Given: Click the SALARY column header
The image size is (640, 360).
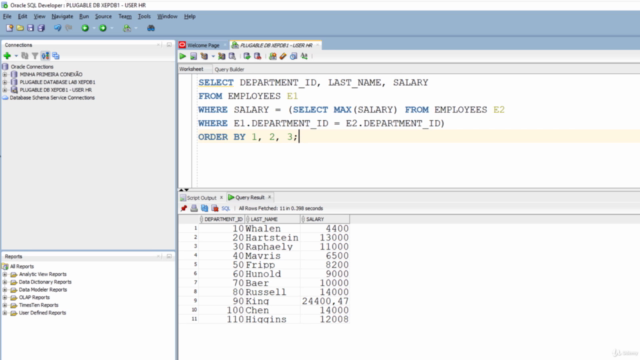Looking at the screenshot, I should click(x=325, y=219).
